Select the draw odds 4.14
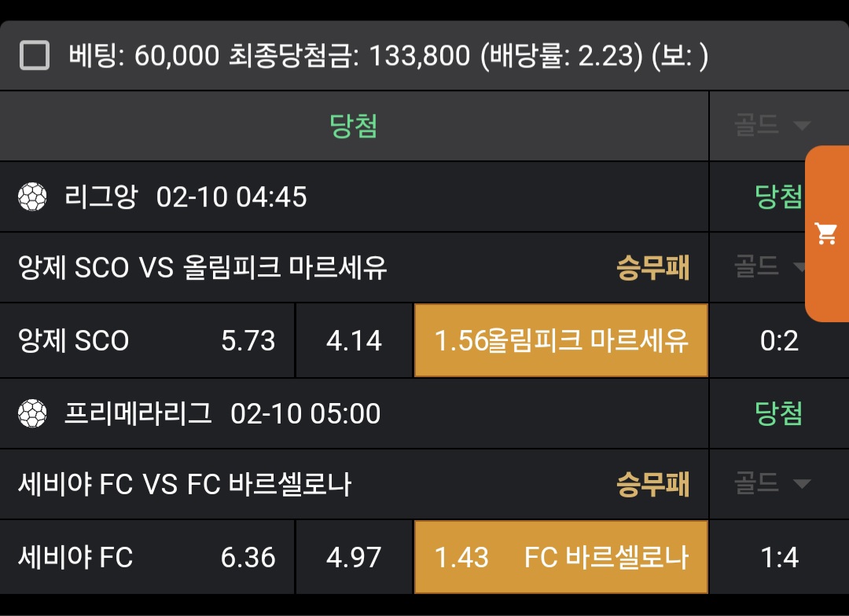Screen dimensions: 849x616 point(354,341)
